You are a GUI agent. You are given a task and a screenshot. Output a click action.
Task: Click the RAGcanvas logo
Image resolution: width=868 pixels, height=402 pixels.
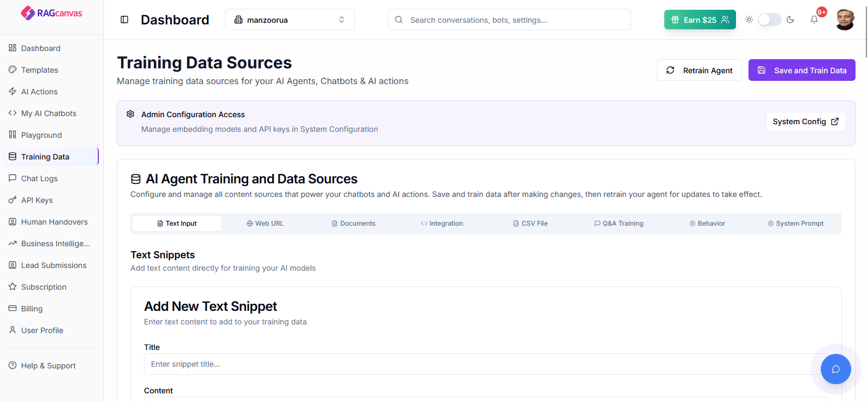(52, 13)
